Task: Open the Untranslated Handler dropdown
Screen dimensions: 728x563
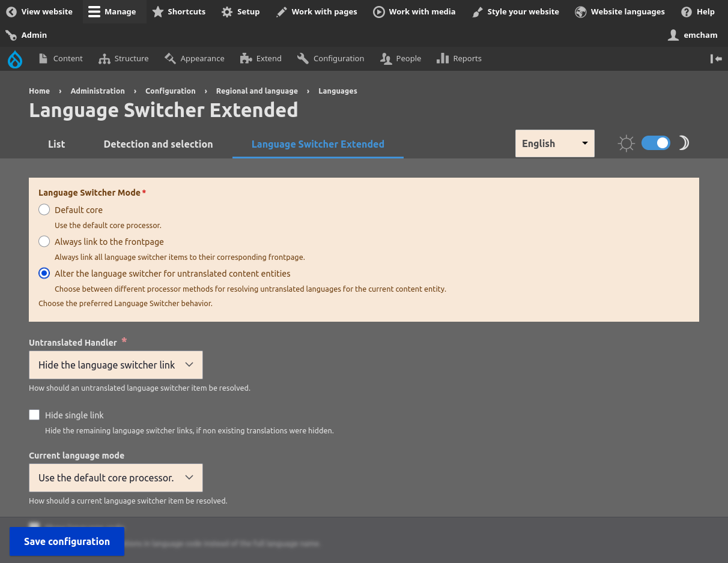Action: click(x=115, y=364)
